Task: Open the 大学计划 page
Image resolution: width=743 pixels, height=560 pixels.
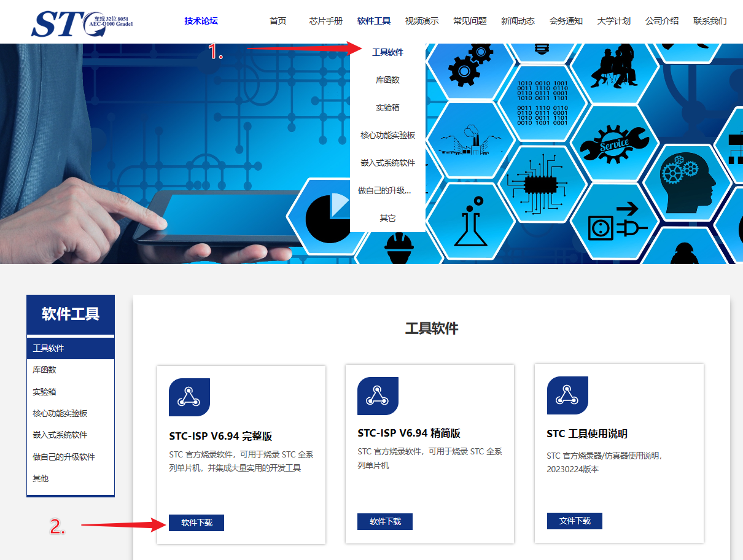Action: (613, 20)
